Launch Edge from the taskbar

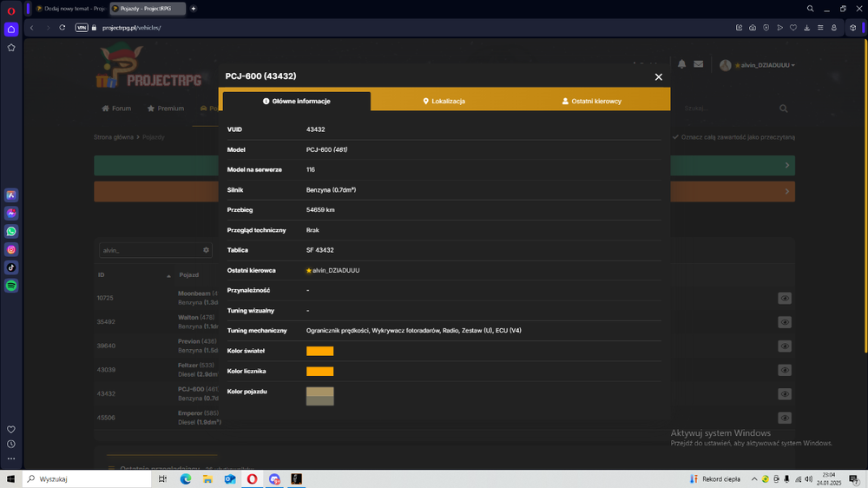tap(186, 479)
